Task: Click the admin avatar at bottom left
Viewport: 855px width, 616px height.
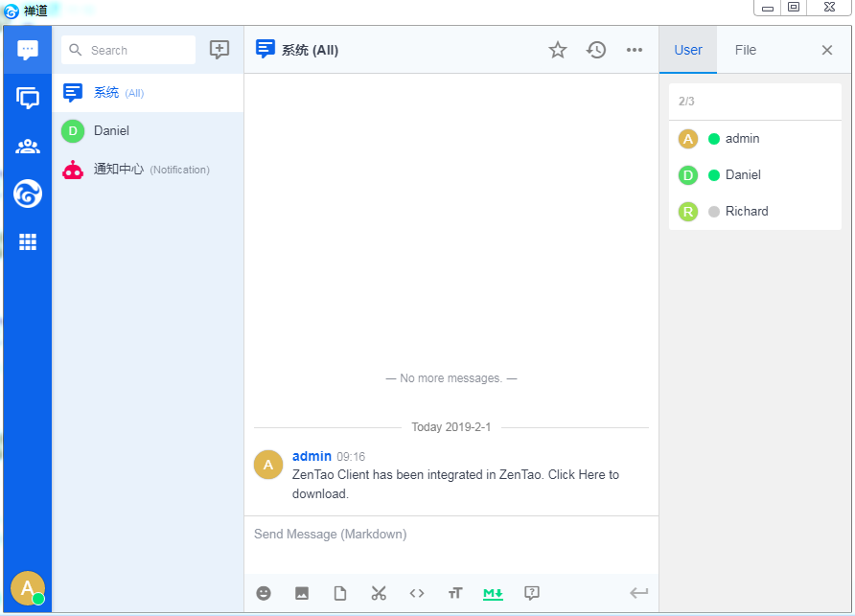Action: (x=28, y=588)
